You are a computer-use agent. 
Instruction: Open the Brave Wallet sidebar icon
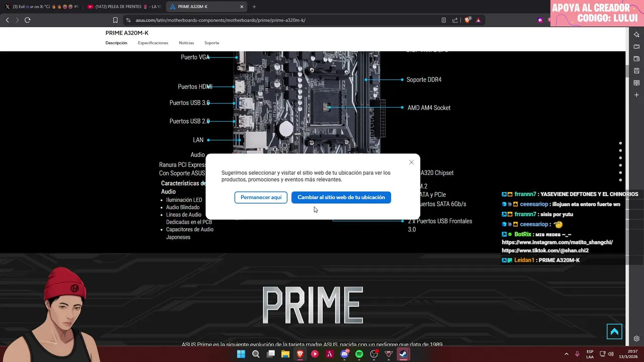[x=636, y=59]
